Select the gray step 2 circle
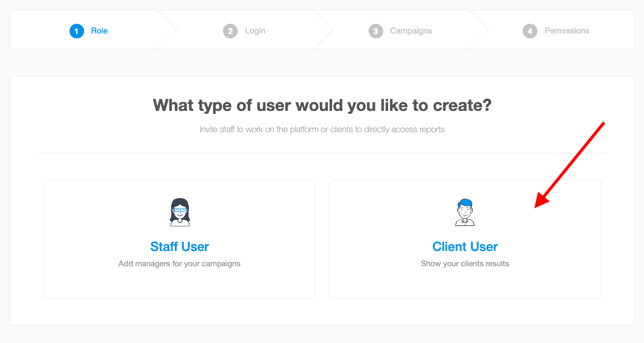Viewport: 644px width, 343px height. pyautogui.click(x=230, y=31)
